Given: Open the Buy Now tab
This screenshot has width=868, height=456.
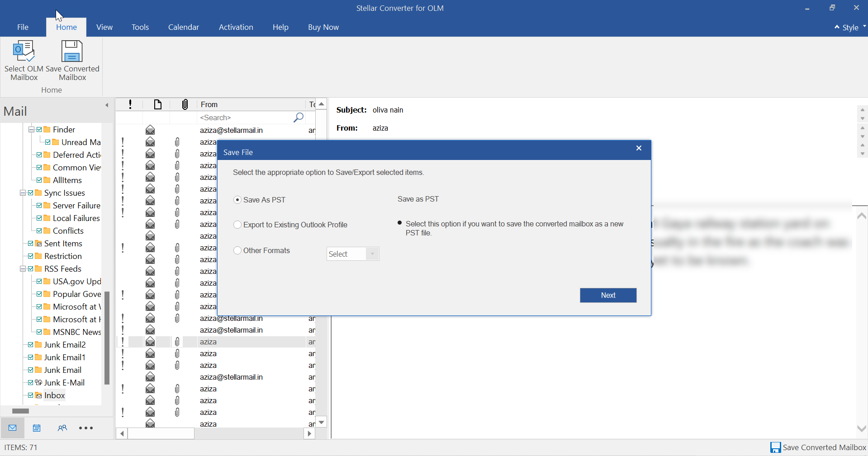Looking at the screenshot, I should coord(323,27).
